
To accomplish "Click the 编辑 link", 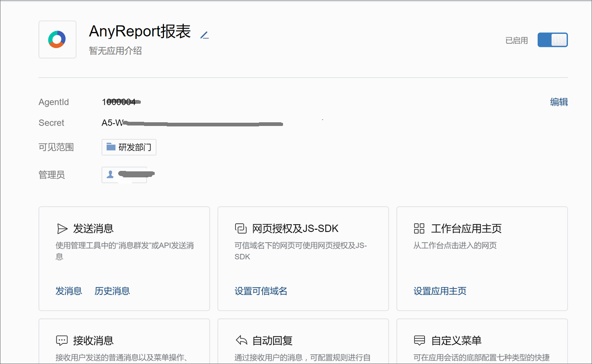I will coord(559,102).
